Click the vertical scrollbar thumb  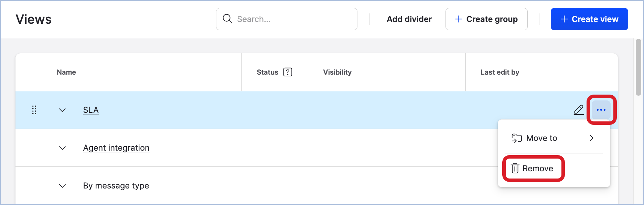click(638, 67)
